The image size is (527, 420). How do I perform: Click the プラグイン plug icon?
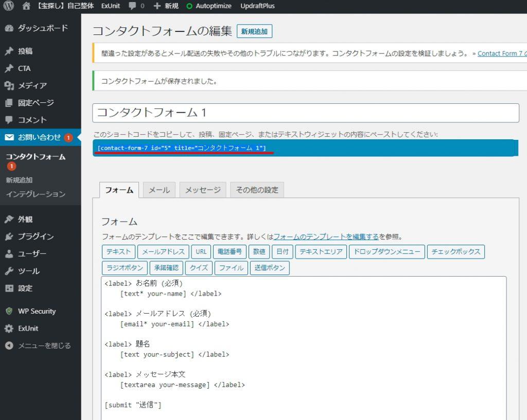[9, 236]
